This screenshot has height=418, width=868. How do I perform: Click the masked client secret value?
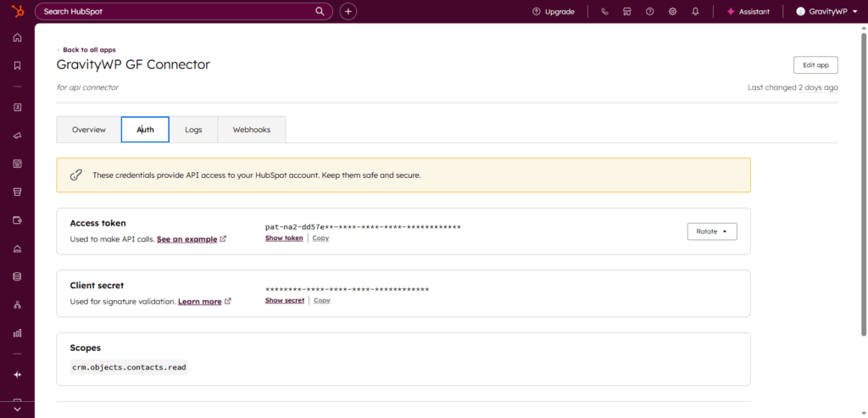point(347,290)
